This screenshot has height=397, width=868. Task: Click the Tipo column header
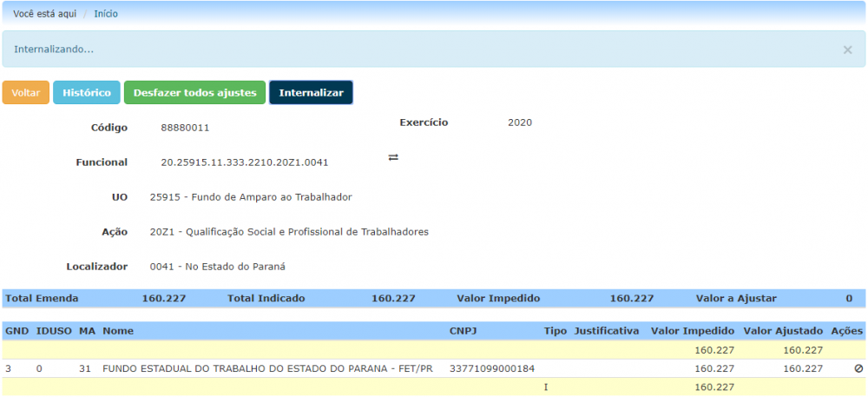point(556,332)
